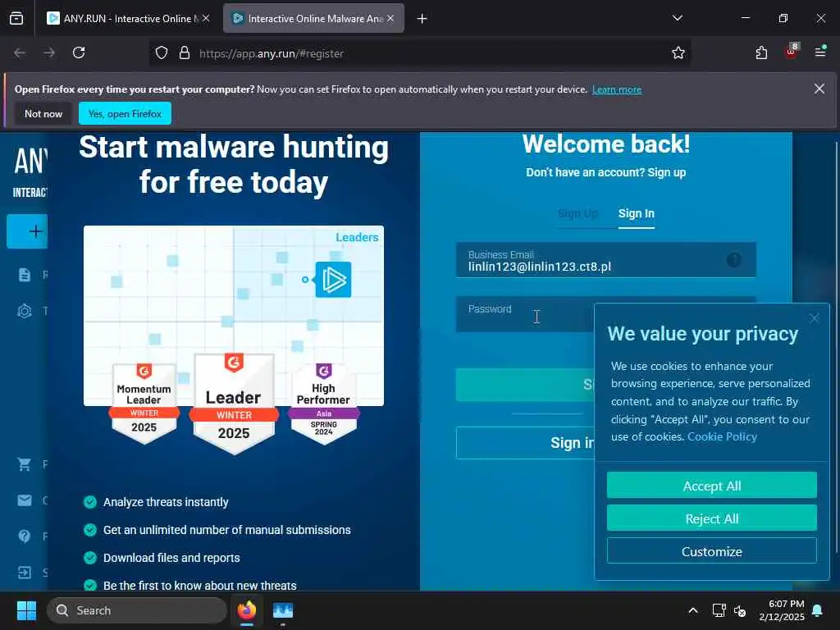Image resolution: width=840 pixels, height=630 pixels.
Task: Open the FAQ question mark sidebar icon
Action: point(25,536)
